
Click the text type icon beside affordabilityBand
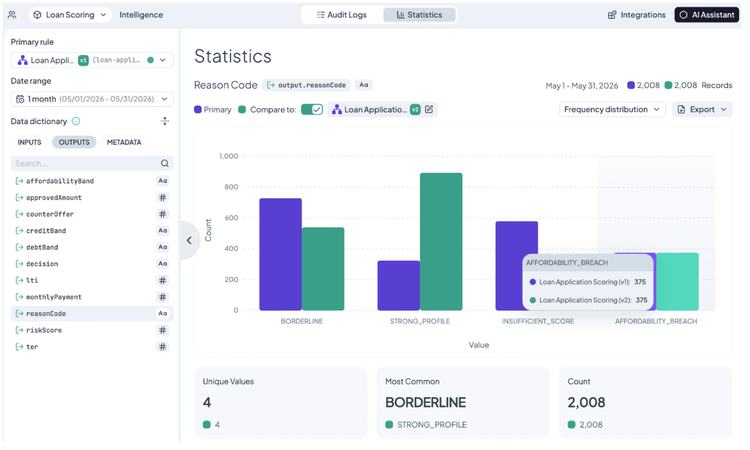pyautogui.click(x=163, y=181)
